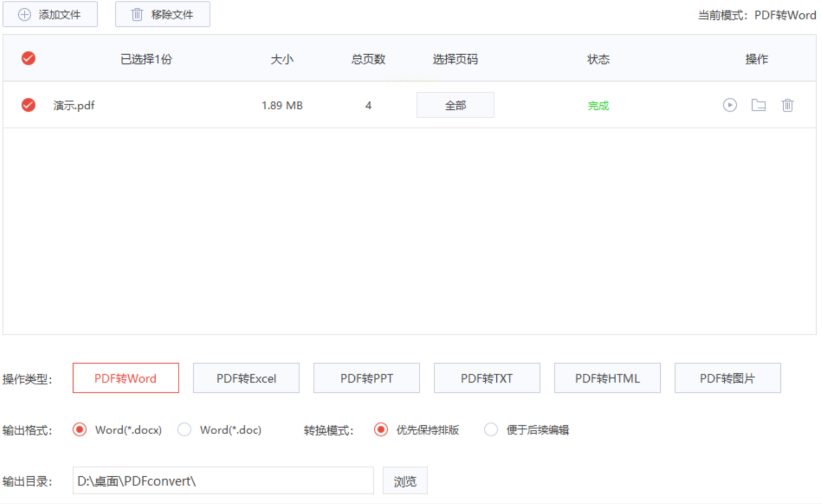Click the output directory path field
Image resolution: width=822 pixels, height=504 pixels.
click(x=223, y=481)
